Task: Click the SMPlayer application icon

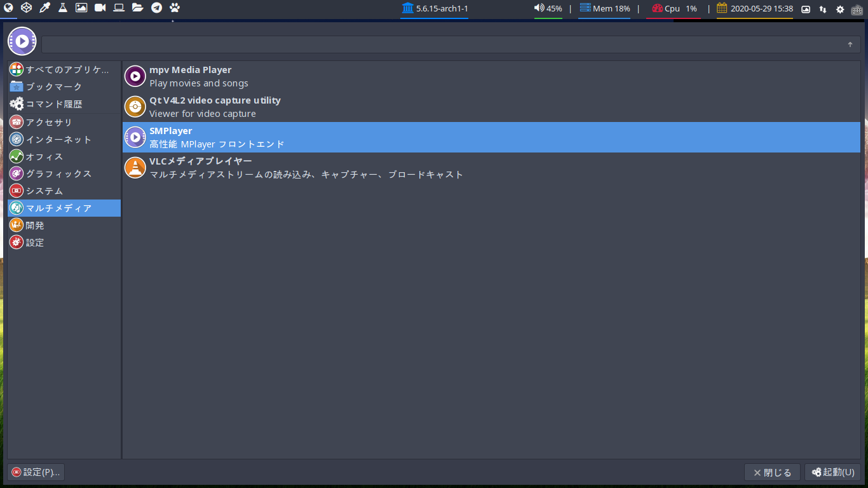Action: (x=135, y=137)
